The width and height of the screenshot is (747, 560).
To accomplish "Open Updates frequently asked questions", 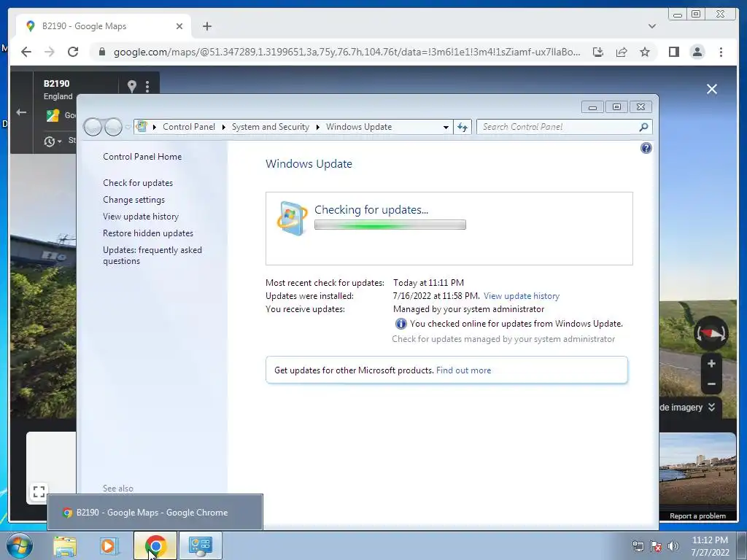I will (x=152, y=255).
